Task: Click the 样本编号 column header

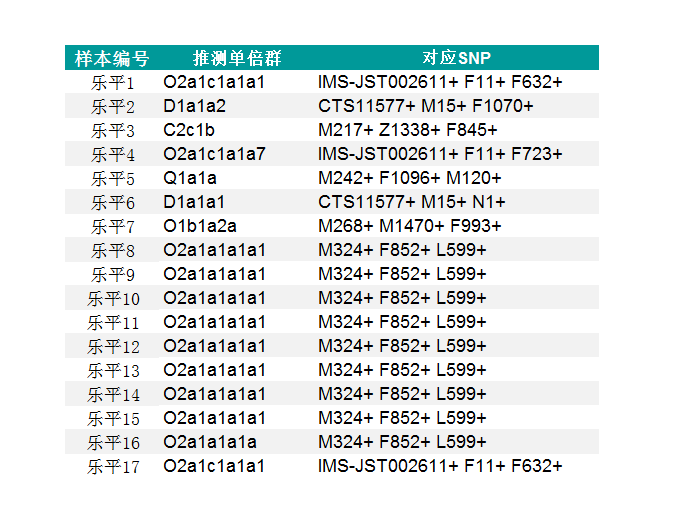Action: point(112,58)
